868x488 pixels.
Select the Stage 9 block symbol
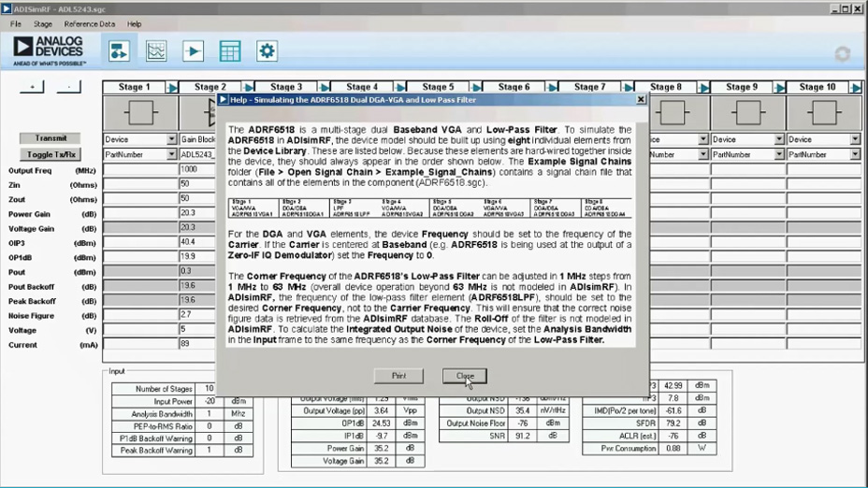pyautogui.click(x=748, y=113)
